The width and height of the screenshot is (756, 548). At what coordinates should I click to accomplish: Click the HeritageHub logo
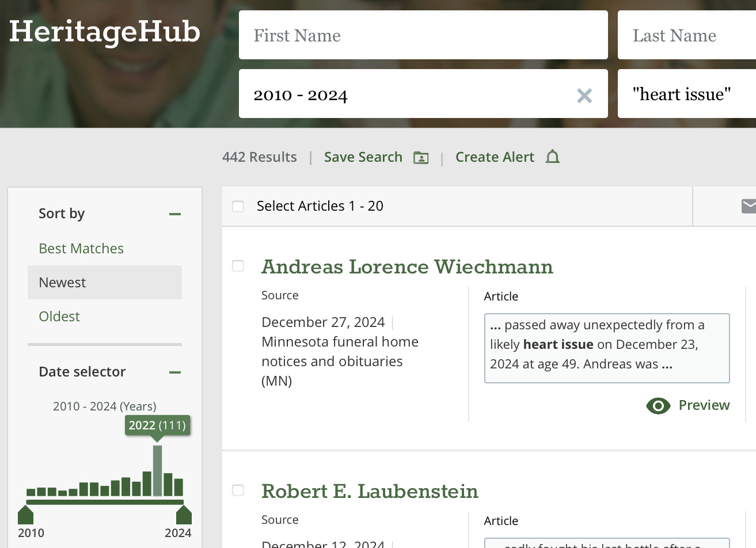[105, 32]
